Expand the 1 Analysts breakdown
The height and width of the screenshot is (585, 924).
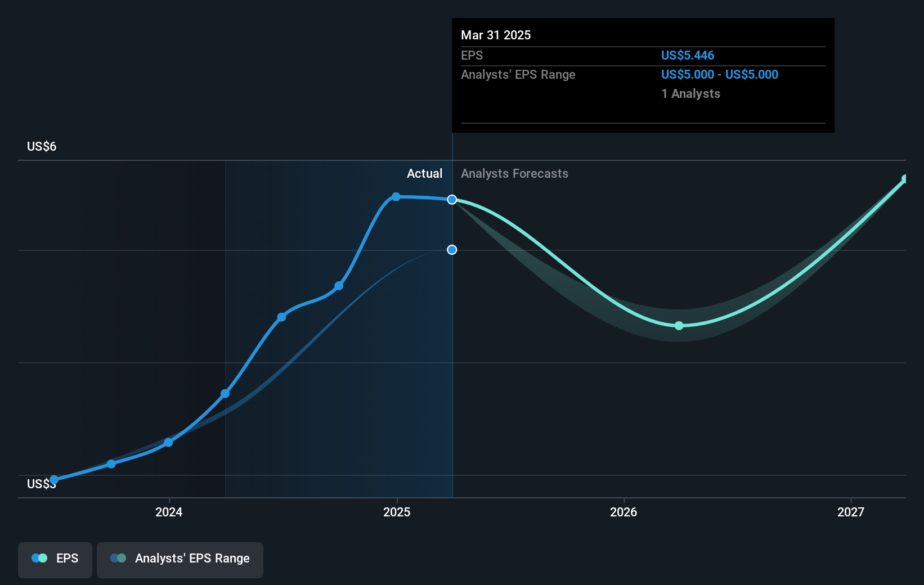tap(690, 94)
